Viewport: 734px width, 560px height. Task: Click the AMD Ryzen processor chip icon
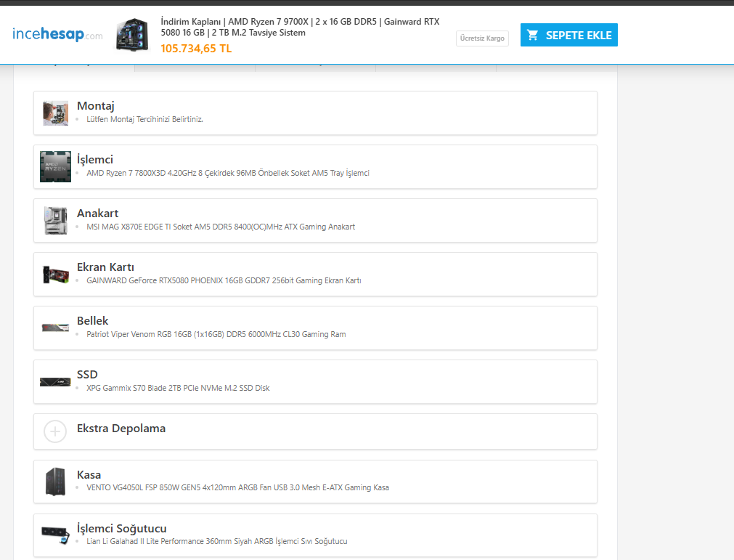[56, 166]
